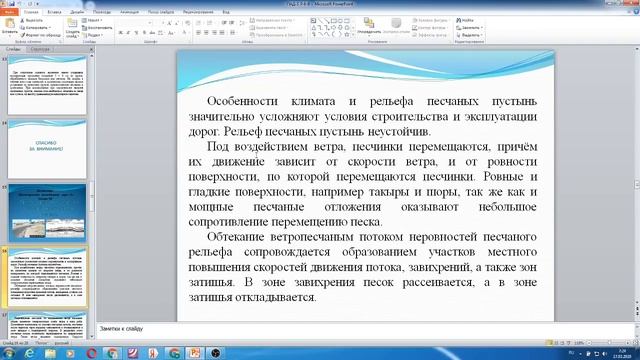Select the Спасибо за внимание slide thumbnail
This screenshot has width=640, height=360.
[x=47, y=149]
